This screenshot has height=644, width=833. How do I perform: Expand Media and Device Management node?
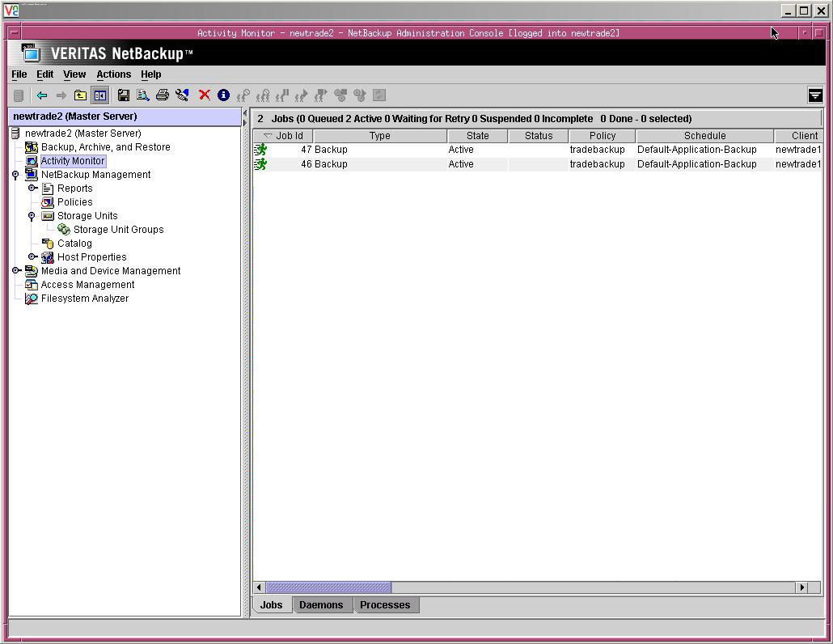click(x=16, y=271)
